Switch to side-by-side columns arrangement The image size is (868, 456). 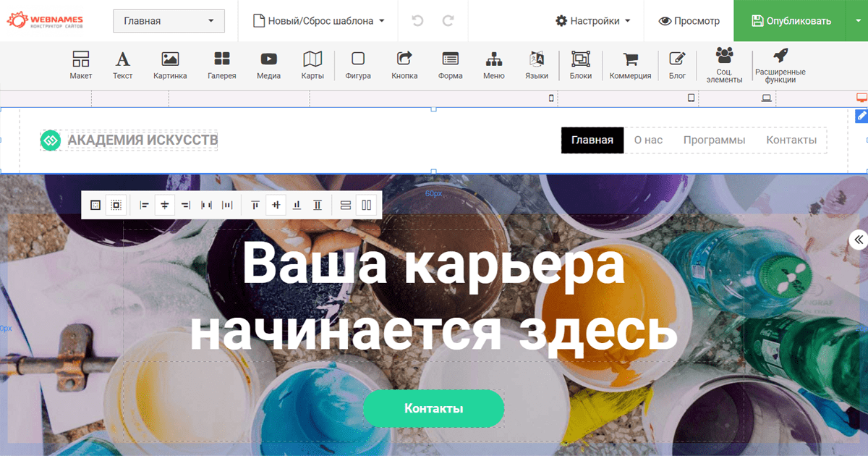[x=367, y=206]
